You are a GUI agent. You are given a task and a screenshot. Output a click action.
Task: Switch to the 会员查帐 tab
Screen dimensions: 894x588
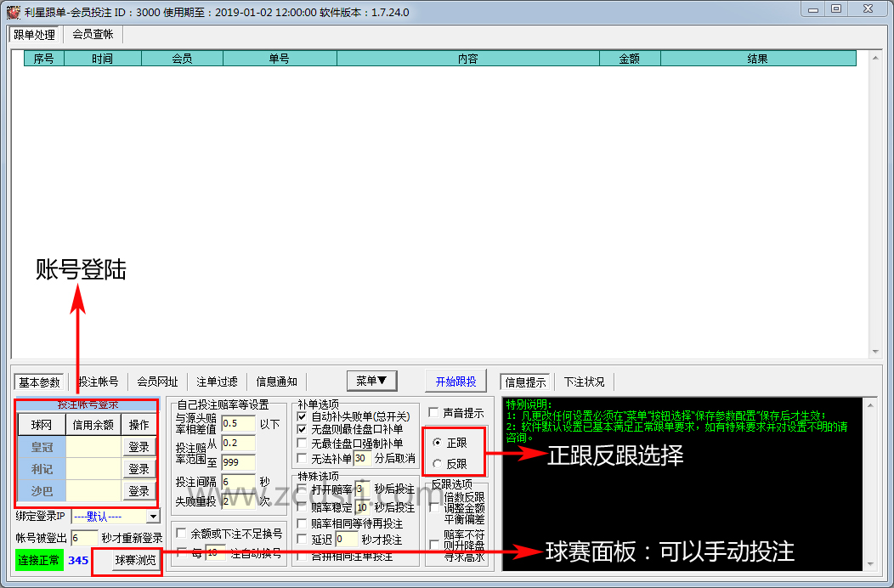[93, 34]
